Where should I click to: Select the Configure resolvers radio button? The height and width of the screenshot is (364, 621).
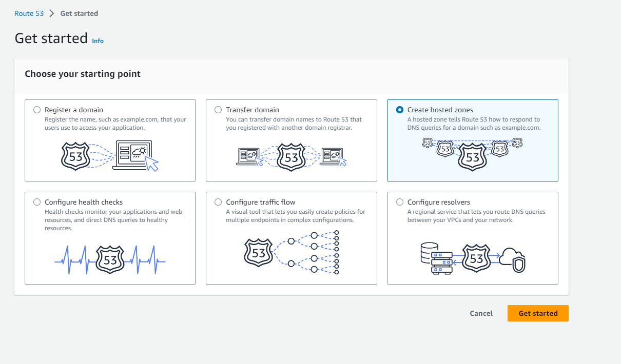pyautogui.click(x=400, y=202)
